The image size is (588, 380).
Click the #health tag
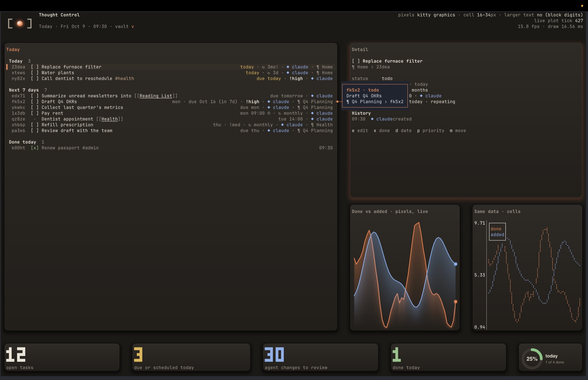pyautogui.click(x=124, y=78)
